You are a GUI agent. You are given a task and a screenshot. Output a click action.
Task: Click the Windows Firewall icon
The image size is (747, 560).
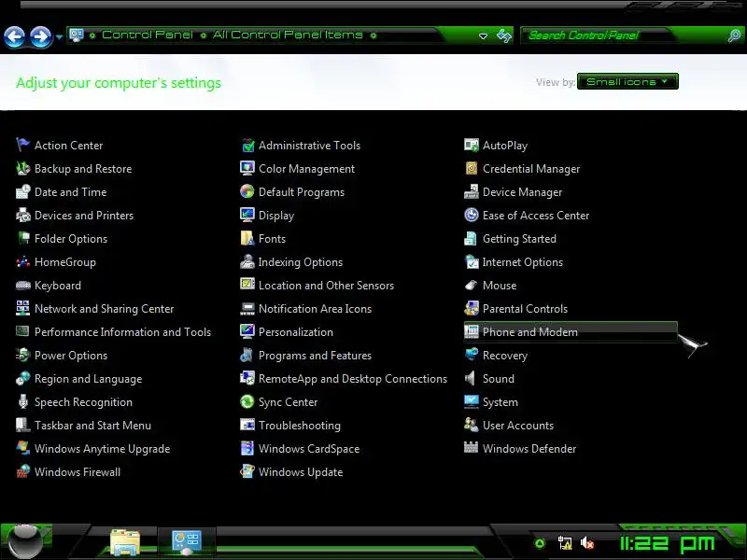point(22,471)
